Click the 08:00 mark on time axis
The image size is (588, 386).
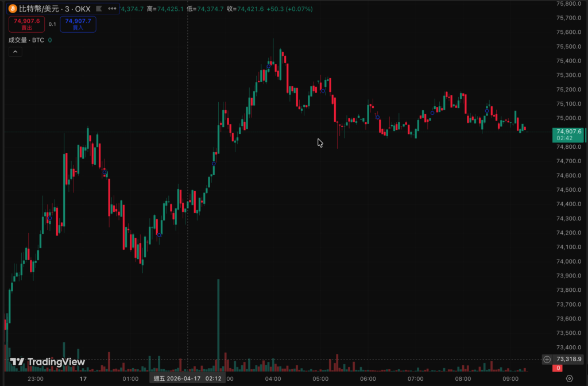point(463,379)
